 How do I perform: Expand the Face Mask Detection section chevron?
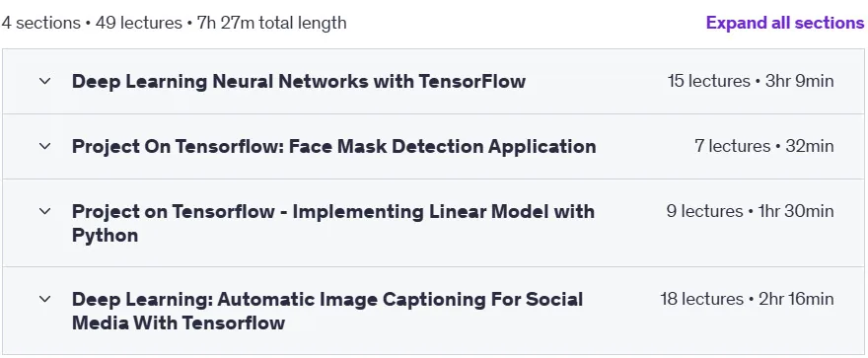click(x=44, y=147)
